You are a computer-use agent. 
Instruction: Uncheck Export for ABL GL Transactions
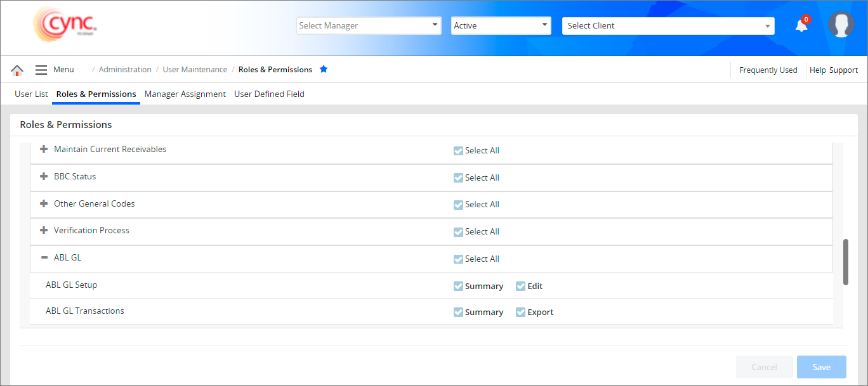521,312
